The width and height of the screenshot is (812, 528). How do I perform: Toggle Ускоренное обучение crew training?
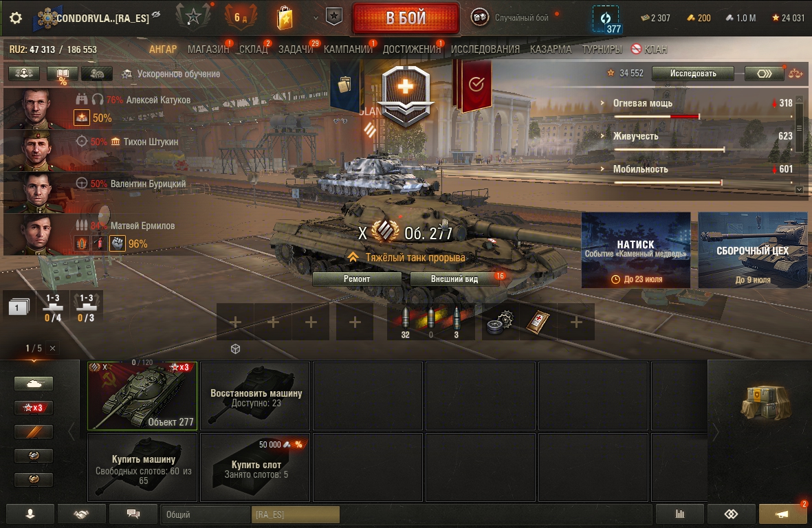click(x=171, y=74)
